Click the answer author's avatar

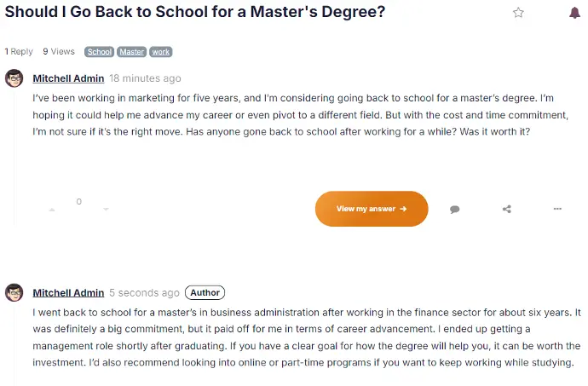coord(14,292)
